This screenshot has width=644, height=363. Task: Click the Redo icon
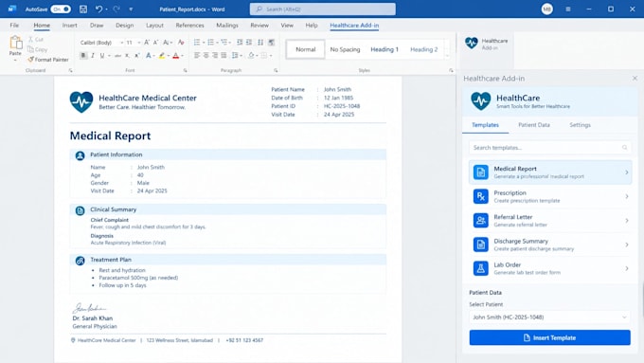pyautogui.click(x=116, y=9)
